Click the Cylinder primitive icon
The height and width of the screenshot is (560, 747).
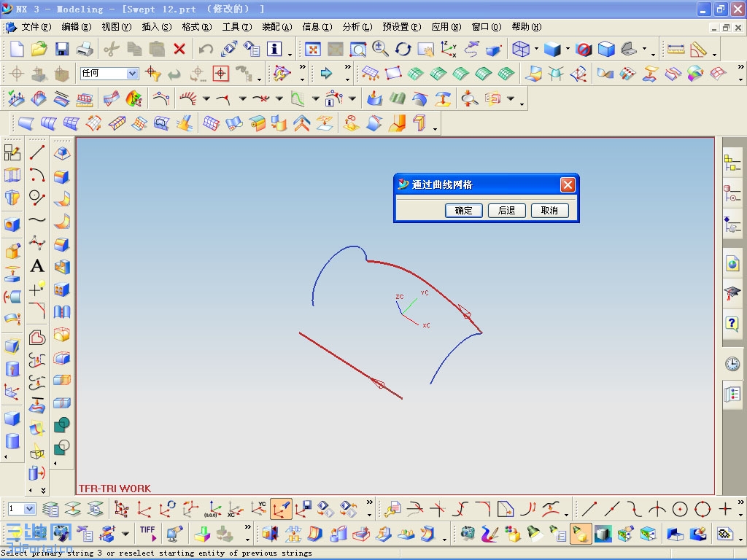pyautogui.click(x=12, y=441)
